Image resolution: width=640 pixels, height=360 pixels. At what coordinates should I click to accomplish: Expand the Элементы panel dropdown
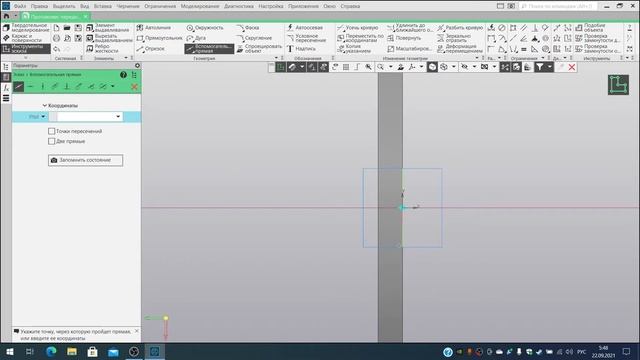click(x=126, y=58)
